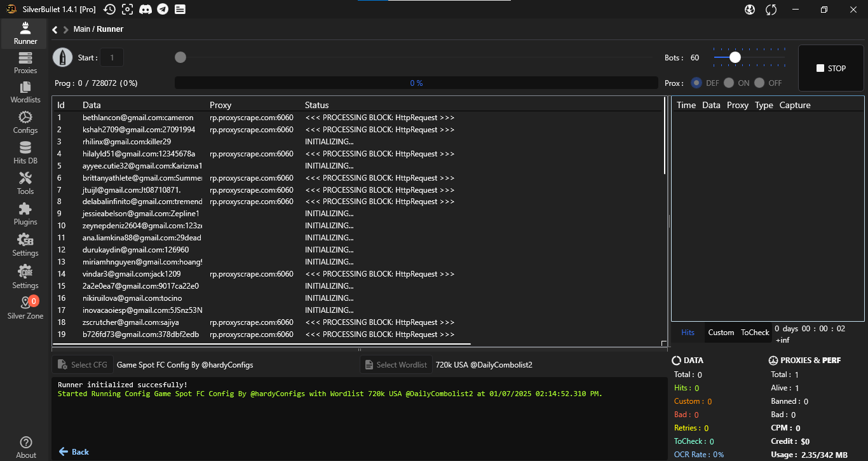
Task: Click the "ToCheck : 0" data counter
Action: (x=694, y=441)
